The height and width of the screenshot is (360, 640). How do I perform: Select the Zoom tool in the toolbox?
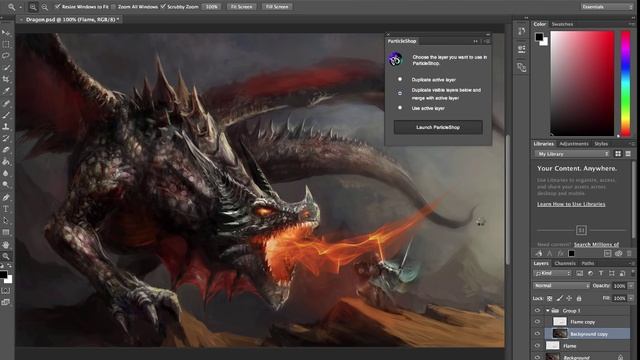[6, 256]
